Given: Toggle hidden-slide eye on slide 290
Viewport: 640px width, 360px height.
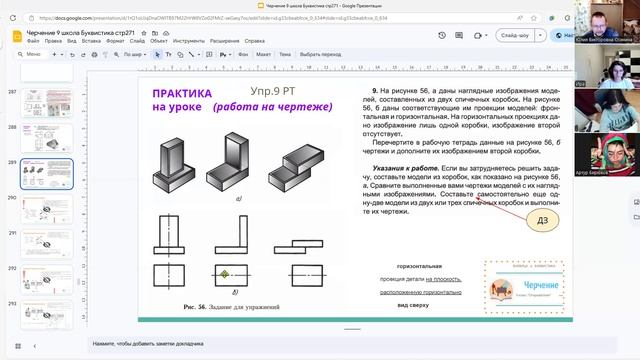Looking at the screenshot, I should (47, 209).
